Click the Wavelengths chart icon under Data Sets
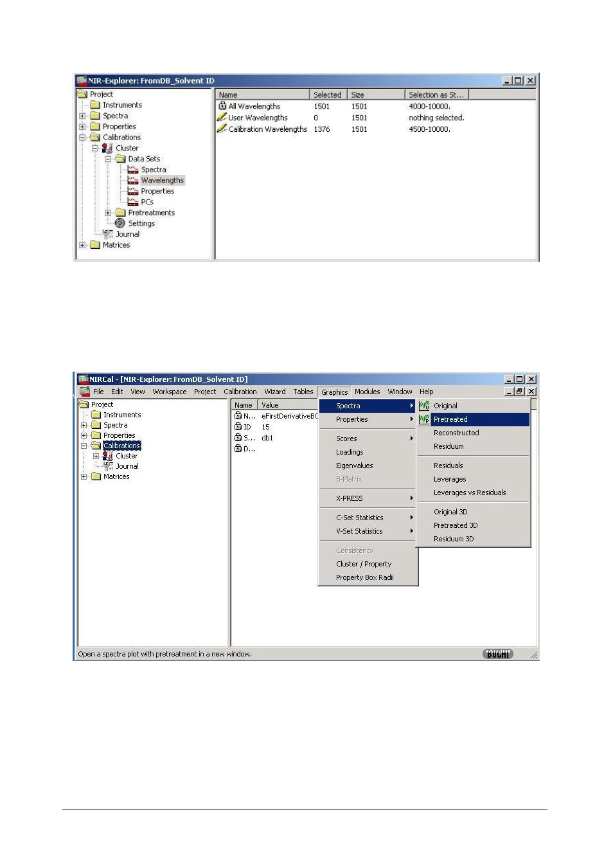613x868 pixels. pyautogui.click(x=133, y=180)
